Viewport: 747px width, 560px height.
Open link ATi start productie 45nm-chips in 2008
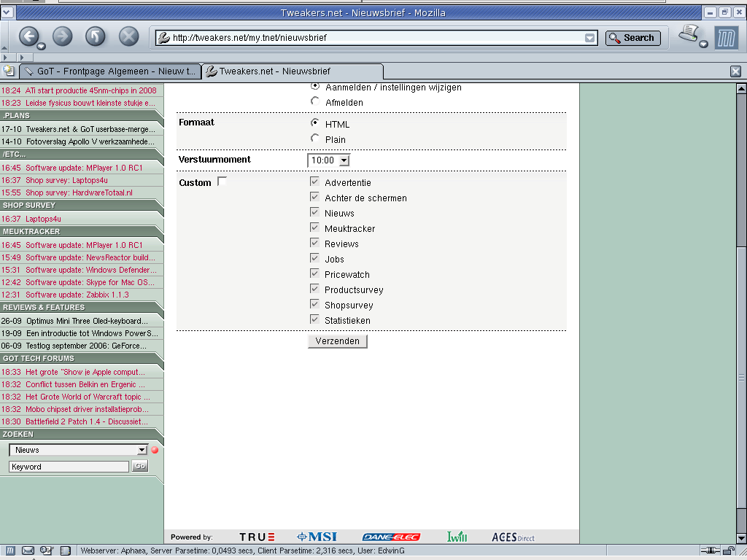pyautogui.click(x=91, y=90)
